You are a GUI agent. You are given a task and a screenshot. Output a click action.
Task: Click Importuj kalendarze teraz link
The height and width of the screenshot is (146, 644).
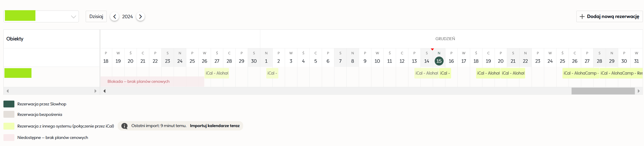click(x=215, y=126)
